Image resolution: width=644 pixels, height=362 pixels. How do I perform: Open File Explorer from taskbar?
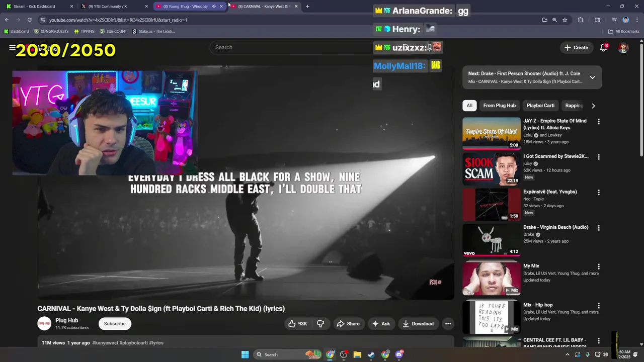(357, 354)
